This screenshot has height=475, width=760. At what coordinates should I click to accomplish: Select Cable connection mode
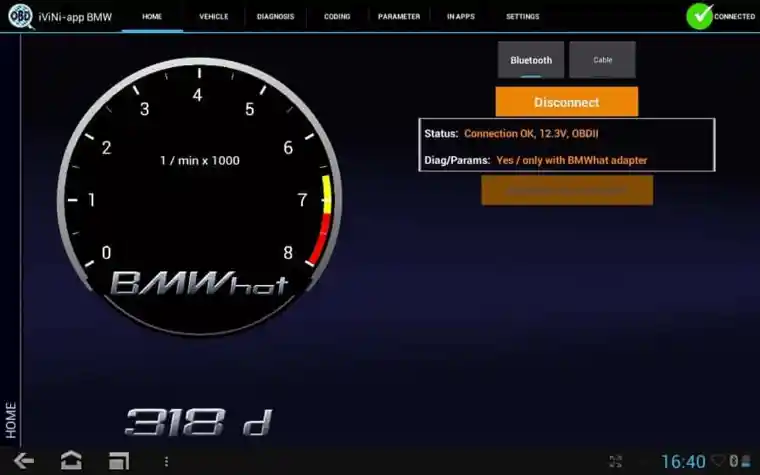[x=602, y=60]
